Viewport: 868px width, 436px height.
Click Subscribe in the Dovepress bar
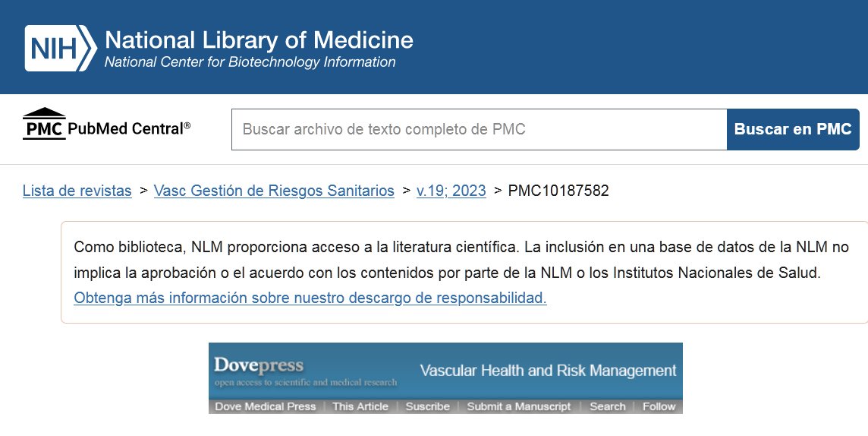pos(427,406)
